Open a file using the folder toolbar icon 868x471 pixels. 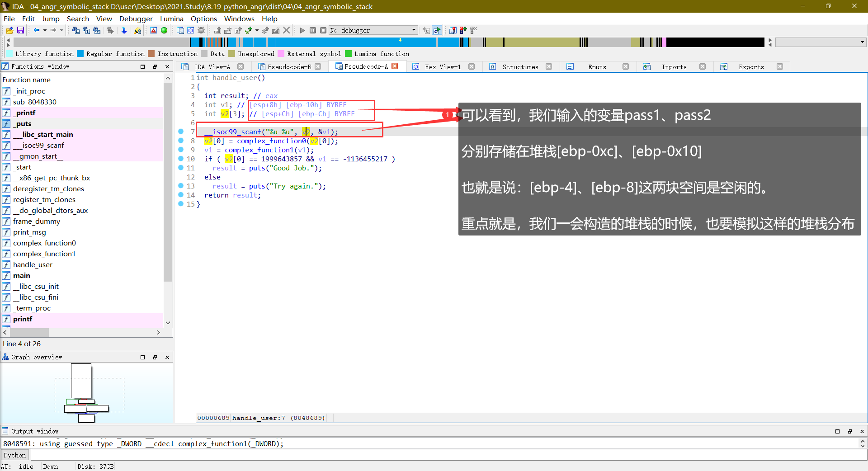(9, 30)
